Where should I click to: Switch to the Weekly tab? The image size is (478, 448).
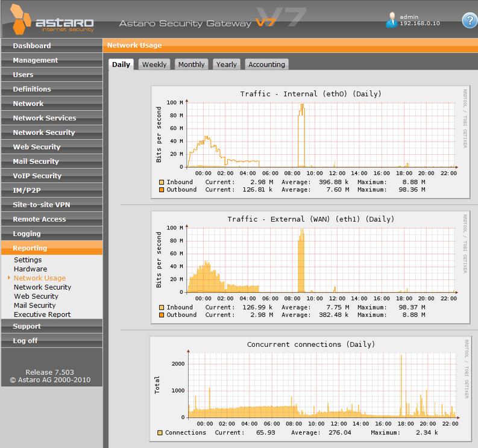[x=154, y=64]
